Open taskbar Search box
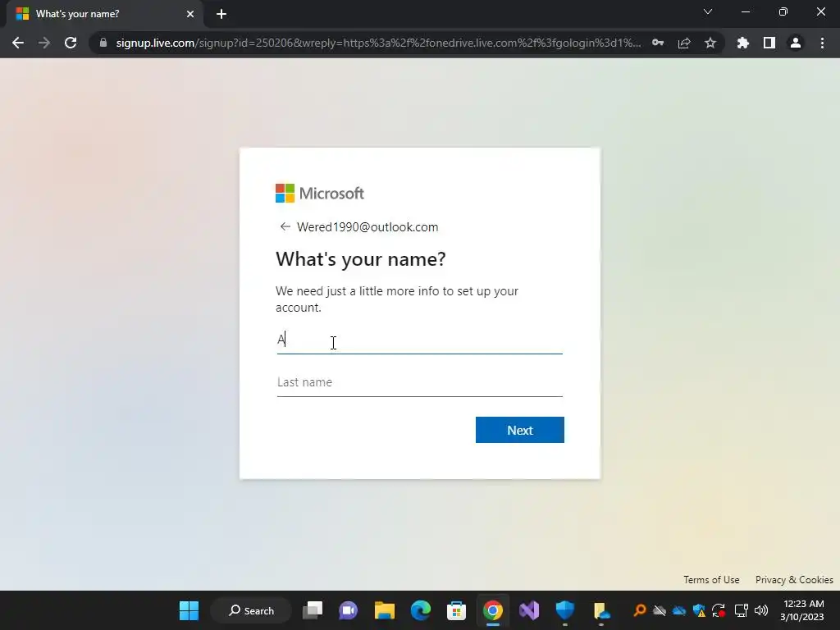The width and height of the screenshot is (840, 630). [x=251, y=610]
